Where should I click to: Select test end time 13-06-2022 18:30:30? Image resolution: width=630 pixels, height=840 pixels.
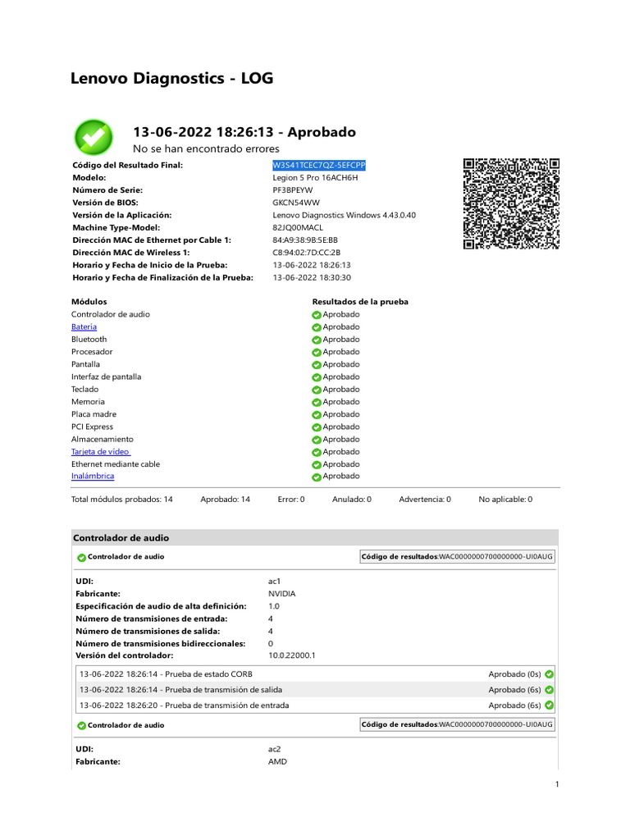[x=312, y=277]
